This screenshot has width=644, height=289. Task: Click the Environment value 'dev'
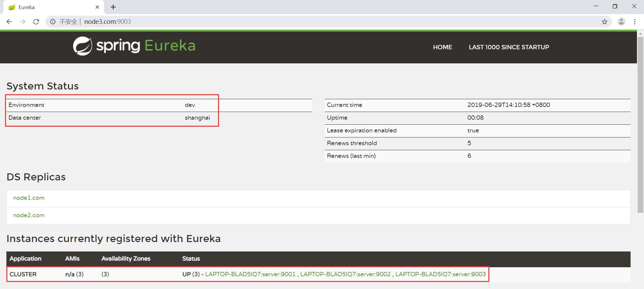point(190,105)
